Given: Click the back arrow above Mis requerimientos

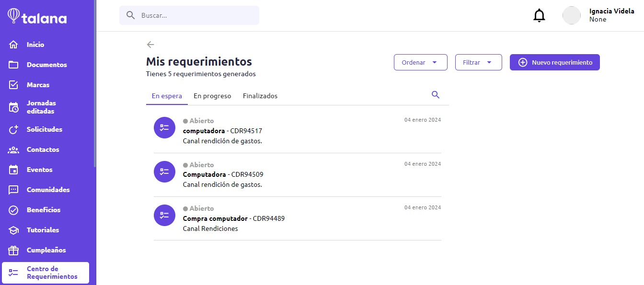Looking at the screenshot, I should [x=150, y=45].
